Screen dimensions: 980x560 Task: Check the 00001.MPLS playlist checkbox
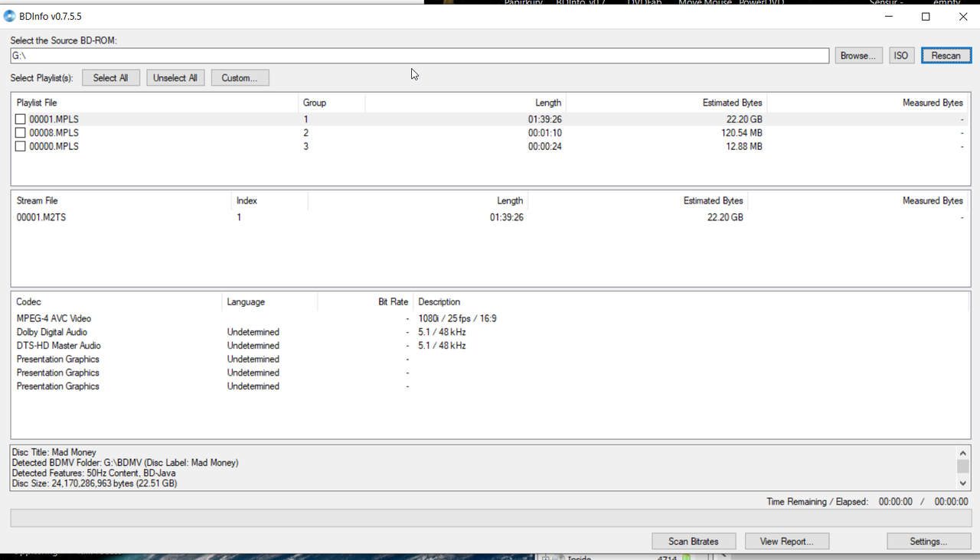click(x=21, y=119)
